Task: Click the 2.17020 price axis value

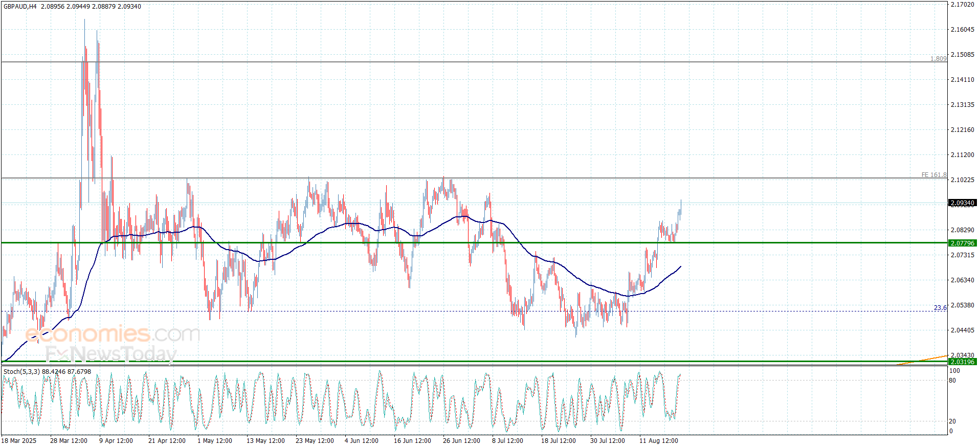Action: coord(962,5)
